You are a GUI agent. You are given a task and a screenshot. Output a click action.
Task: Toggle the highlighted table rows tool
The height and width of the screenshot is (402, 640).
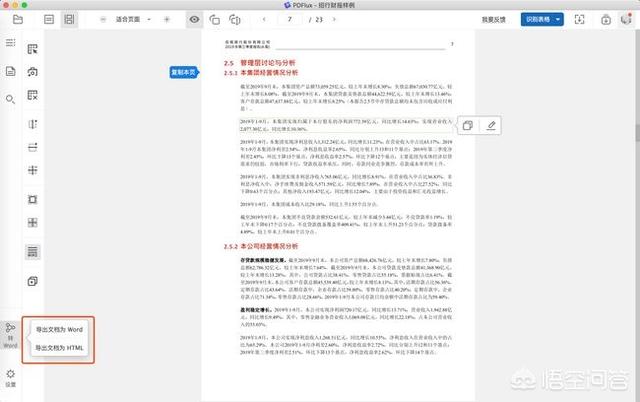coord(33,251)
